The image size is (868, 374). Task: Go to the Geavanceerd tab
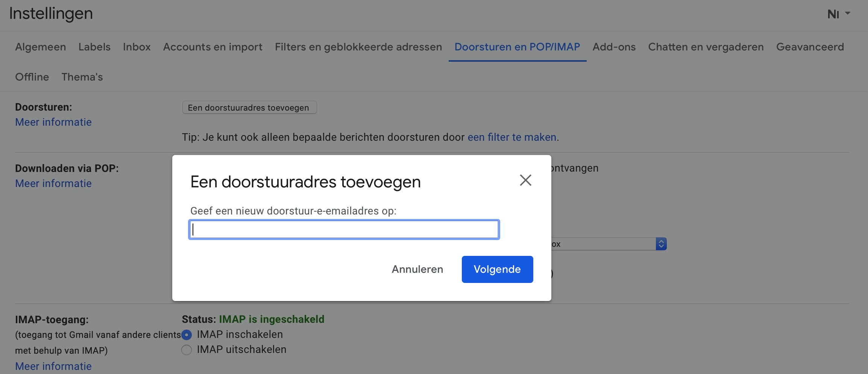pos(810,47)
